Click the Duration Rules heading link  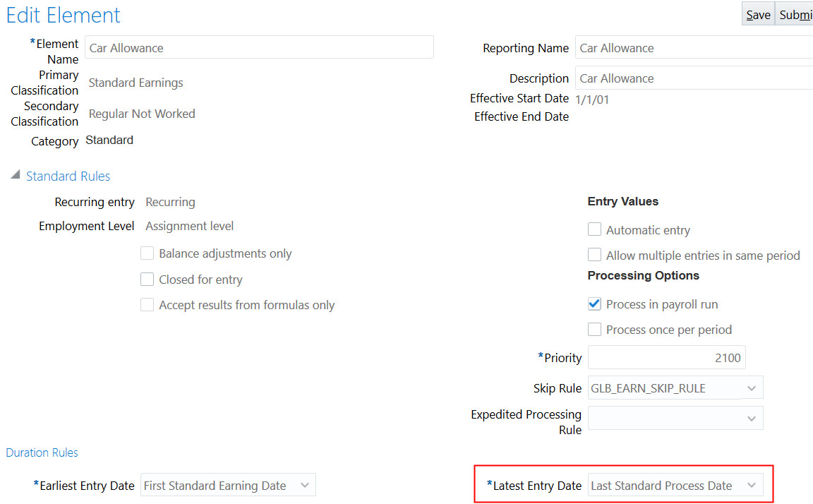click(42, 452)
